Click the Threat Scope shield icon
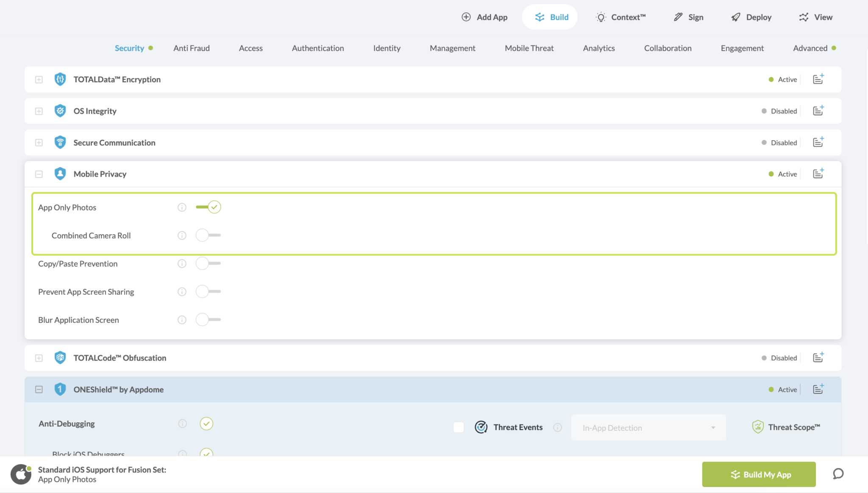 [x=757, y=427]
